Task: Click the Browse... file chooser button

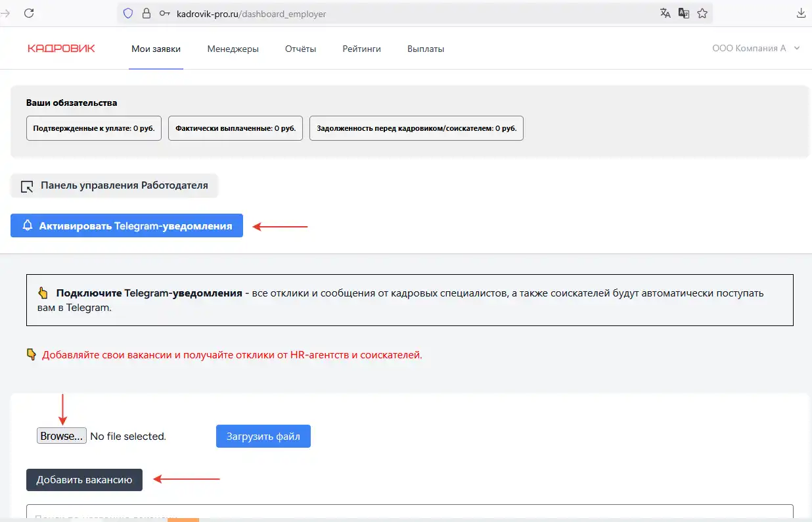Action: click(62, 436)
